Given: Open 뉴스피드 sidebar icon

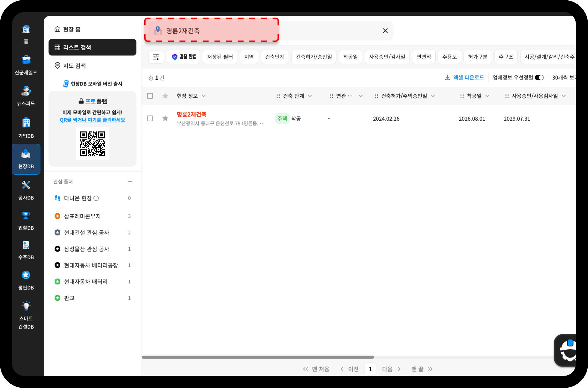Looking at the screenshot, I should pos(26,91).
